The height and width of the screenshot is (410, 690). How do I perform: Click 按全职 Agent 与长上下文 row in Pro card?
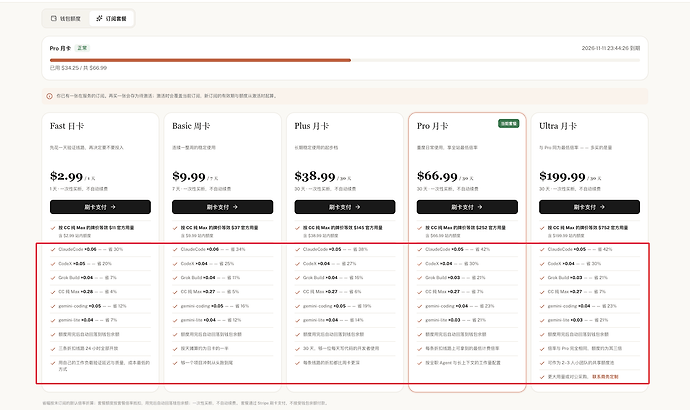click(x=467, y=363)
